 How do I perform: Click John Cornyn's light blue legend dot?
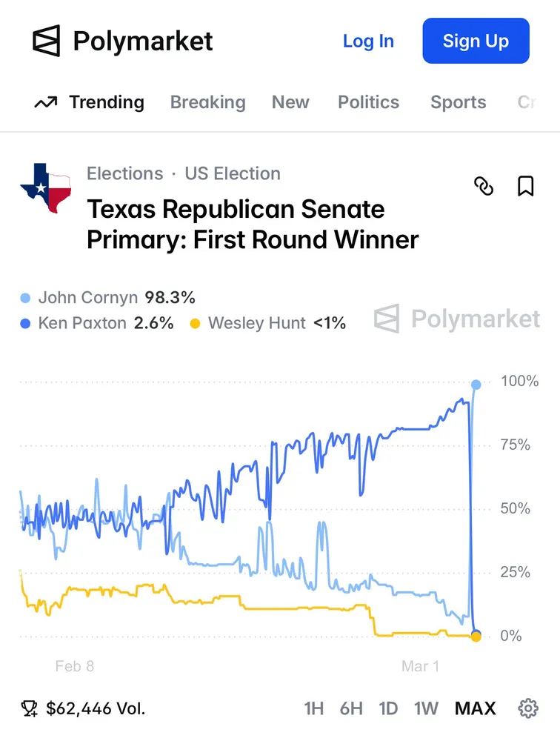click(x=26, y=298)
